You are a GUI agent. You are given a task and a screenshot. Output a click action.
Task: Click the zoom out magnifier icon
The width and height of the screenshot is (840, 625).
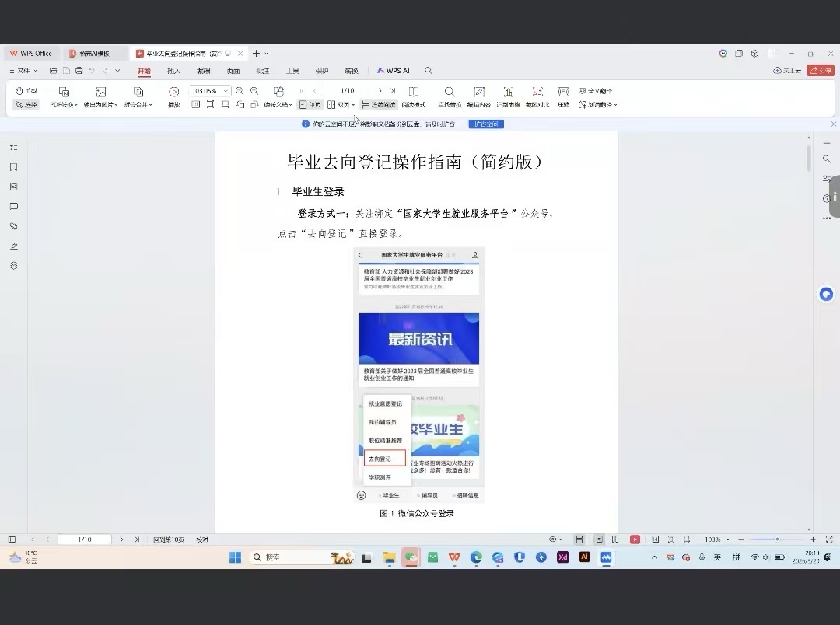click(240, 91)
